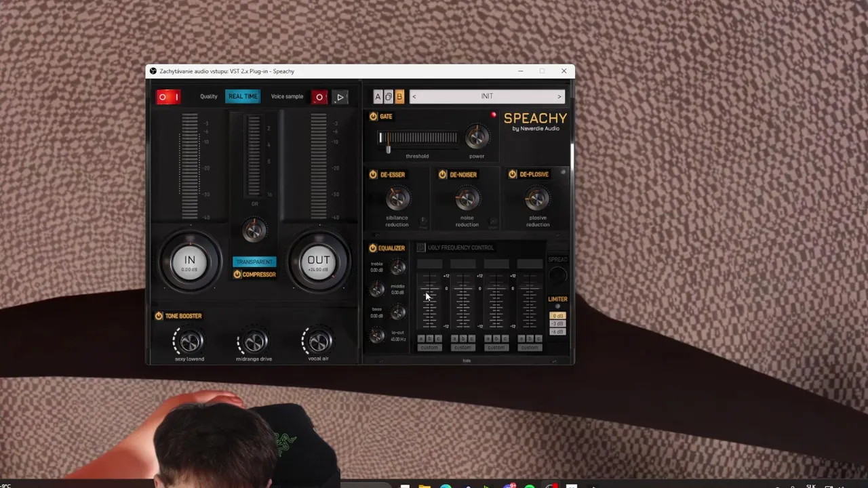Click the plosive reduction knob

(537, 199)
